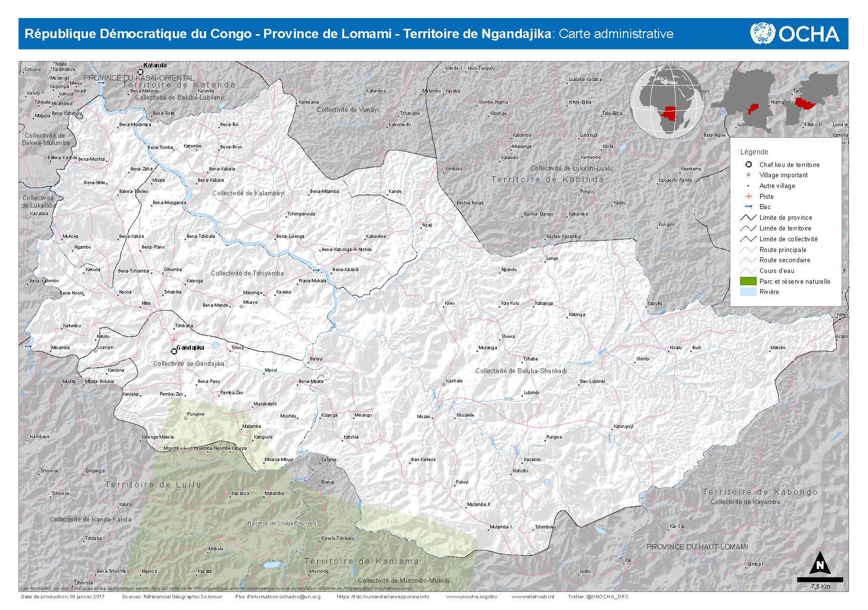This screenshot has width=868, height=610.
Task: Click the Limite de territoire line symbol
Action: [x=748, y=228]
